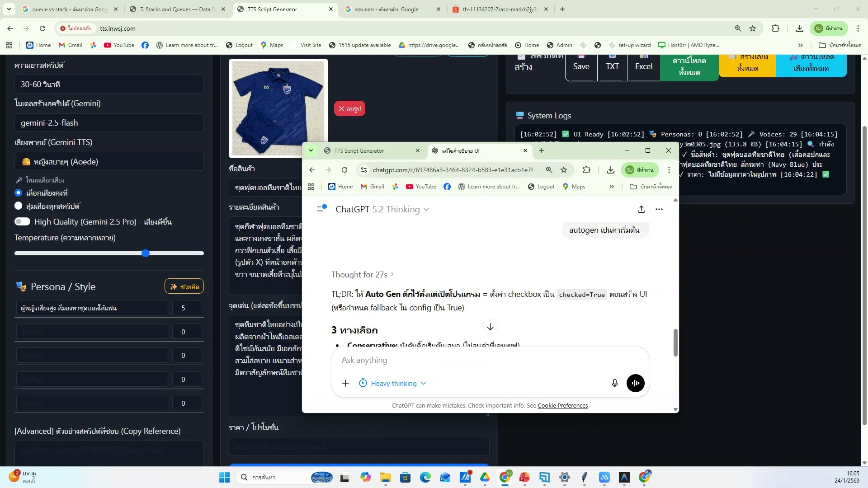Choose สุ่มเสียงทุกสคริปต์ radio option
The height and width of the screenshot is (488, 868).
coord(19,206)
